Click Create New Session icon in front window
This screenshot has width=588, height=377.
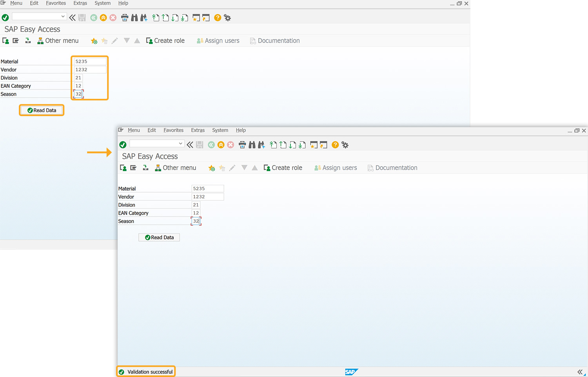pyautogui.click(x=314, y=145)
